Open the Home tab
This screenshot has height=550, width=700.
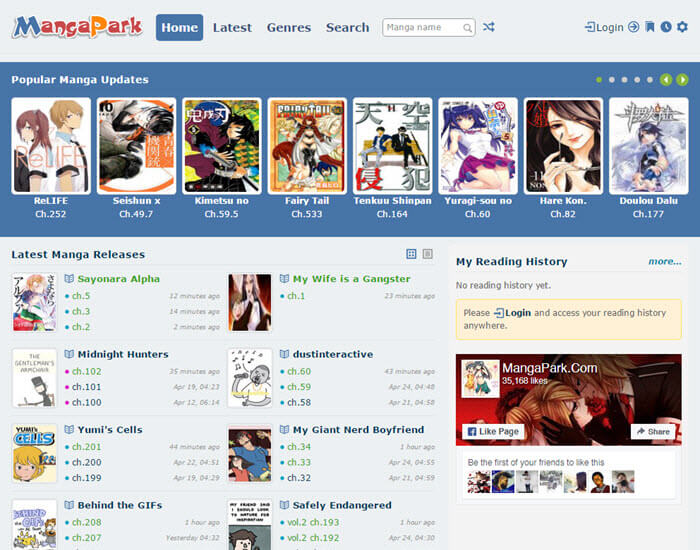pos(179,27)
